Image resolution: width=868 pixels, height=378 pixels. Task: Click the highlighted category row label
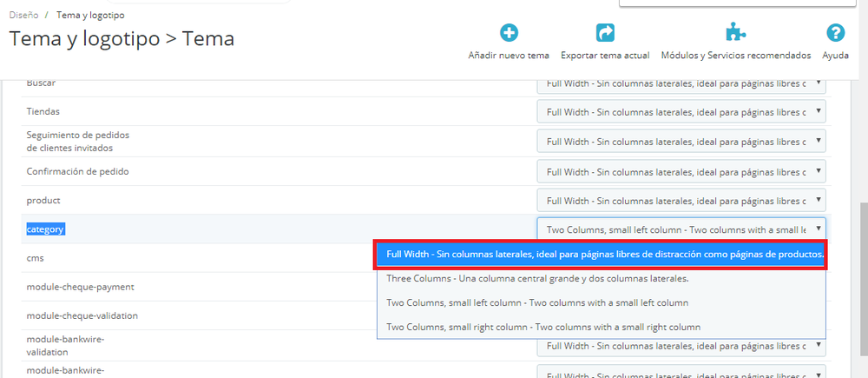click(46, 229)
